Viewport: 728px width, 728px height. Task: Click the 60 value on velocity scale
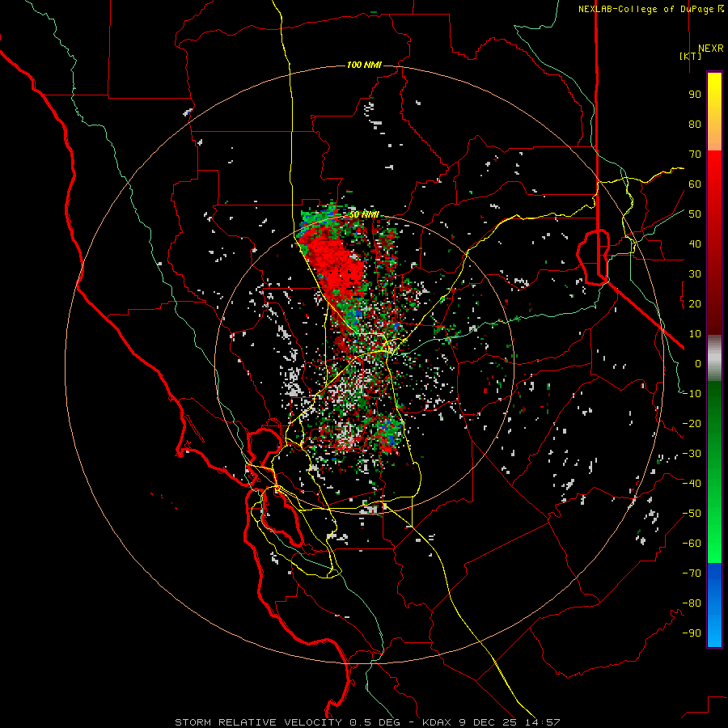(695, 184)
